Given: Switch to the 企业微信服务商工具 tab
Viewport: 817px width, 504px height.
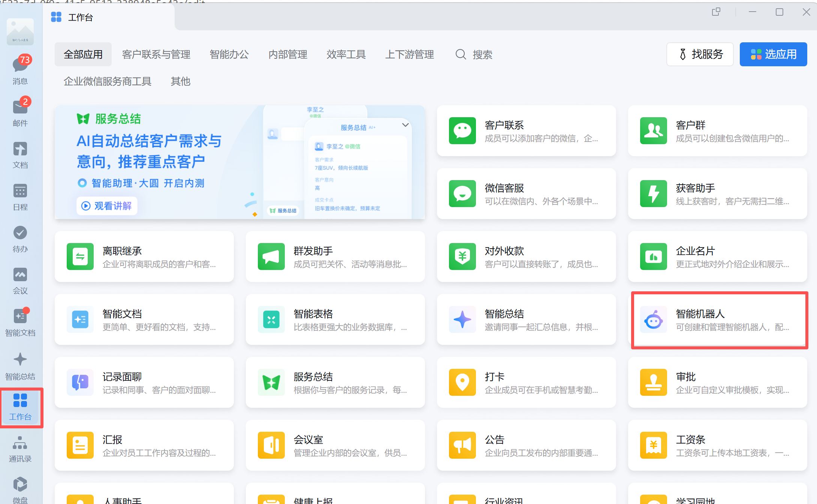Looking at the screenshot, I should (x=108, y=81).
